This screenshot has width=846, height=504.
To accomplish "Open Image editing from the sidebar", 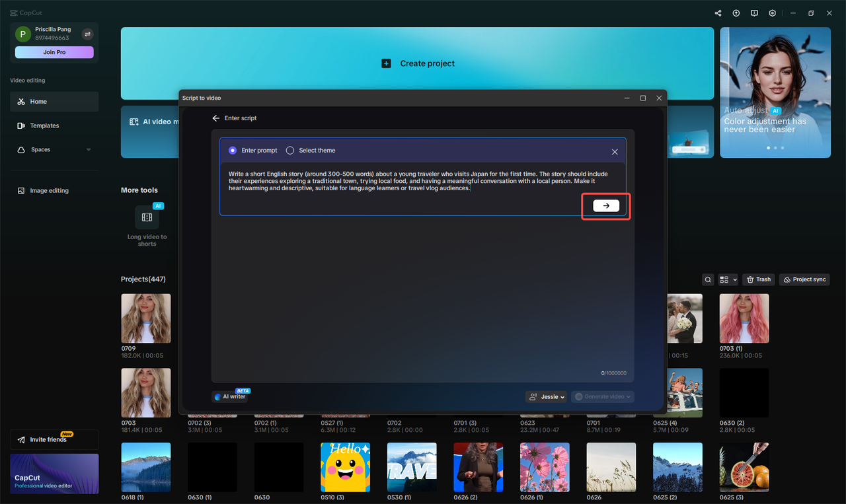I will [54, 191].
